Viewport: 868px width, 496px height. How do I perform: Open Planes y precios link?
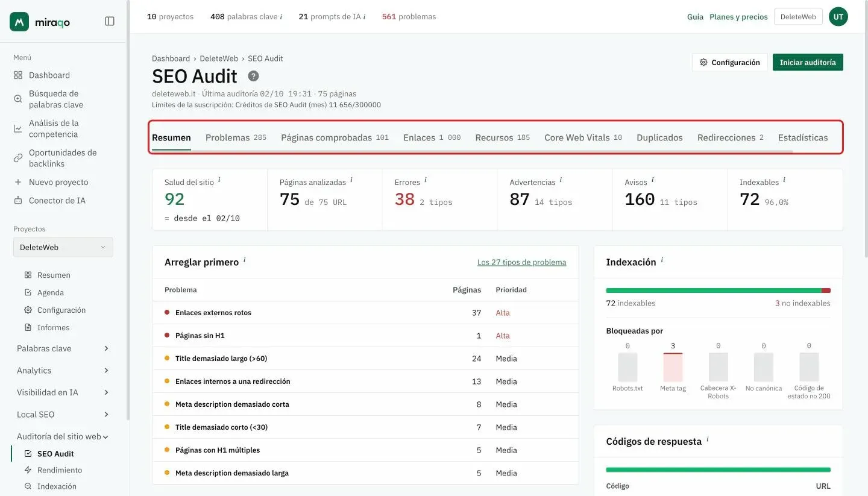point(738,17)
